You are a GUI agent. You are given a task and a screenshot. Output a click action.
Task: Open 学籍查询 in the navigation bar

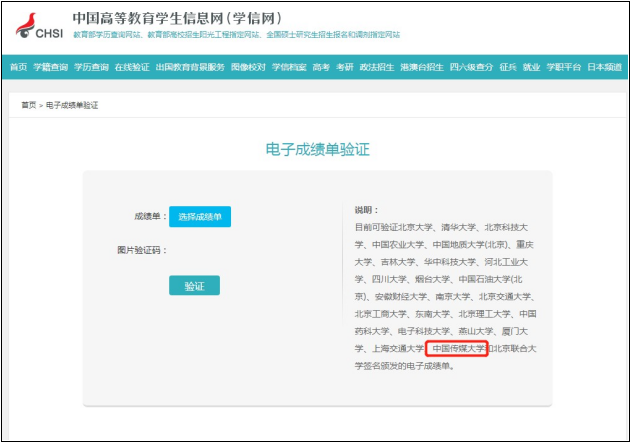[x=51, y=67]
